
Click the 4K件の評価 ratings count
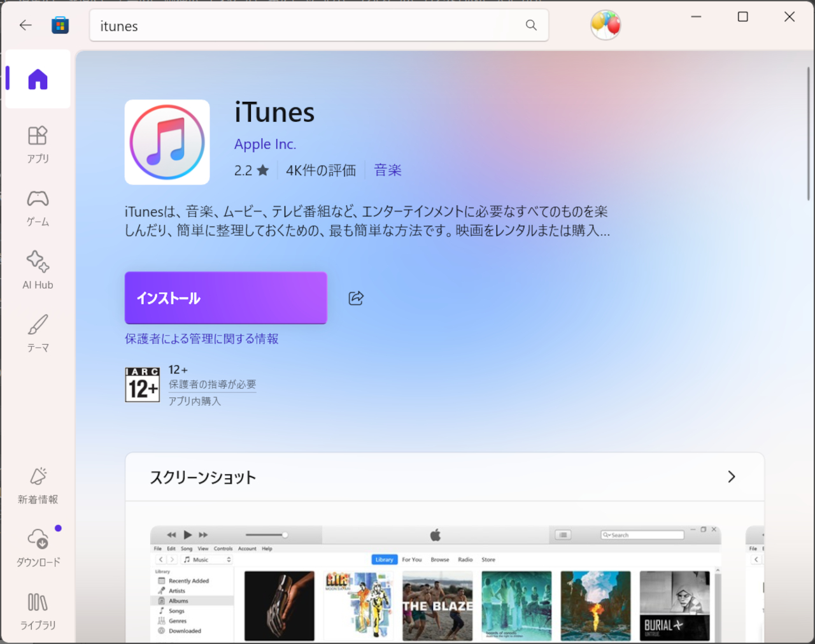tap(321, 170)
